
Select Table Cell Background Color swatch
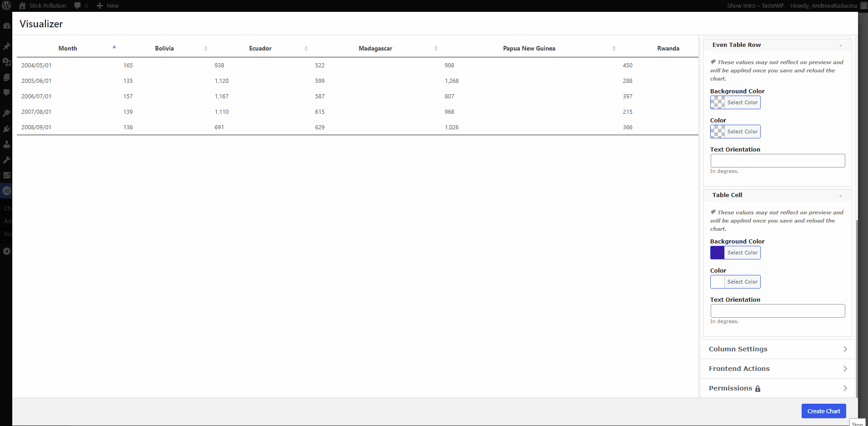point(717,253)
